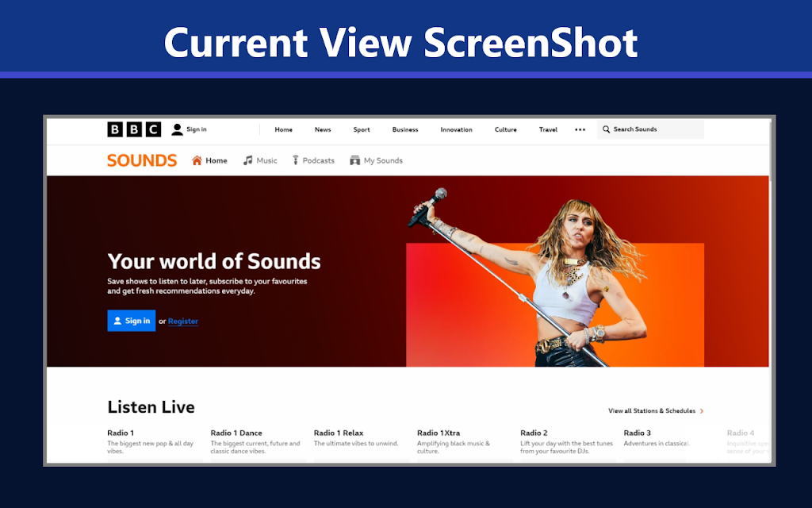
Task: Click the blue Sign in button
Action: coord(132,321)
